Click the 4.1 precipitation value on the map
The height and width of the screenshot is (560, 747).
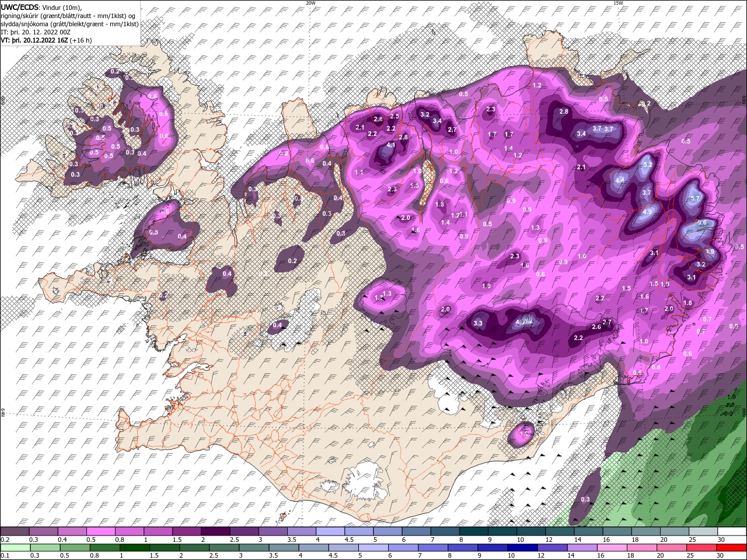[392, 145]
